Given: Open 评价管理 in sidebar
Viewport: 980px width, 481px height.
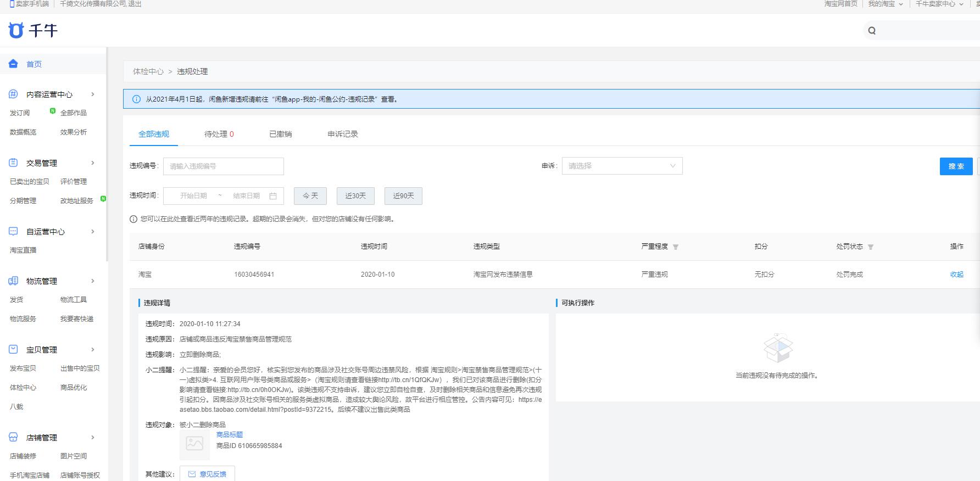Looking at the screenshot, I should (x=74, y=182).
